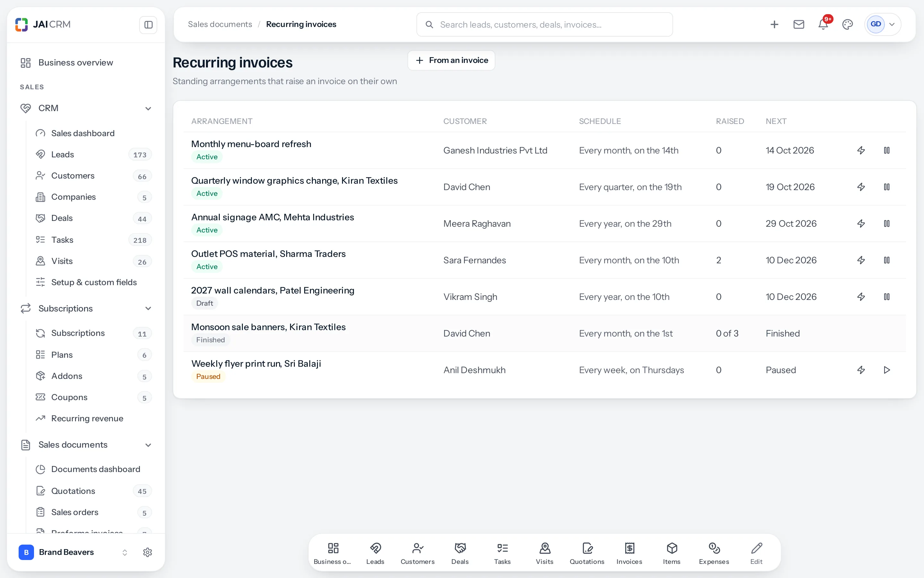Pause Annual signage AMC arrangement
Image resolution: width=924 pixels, height=578 pixels.
pos(886,223)
